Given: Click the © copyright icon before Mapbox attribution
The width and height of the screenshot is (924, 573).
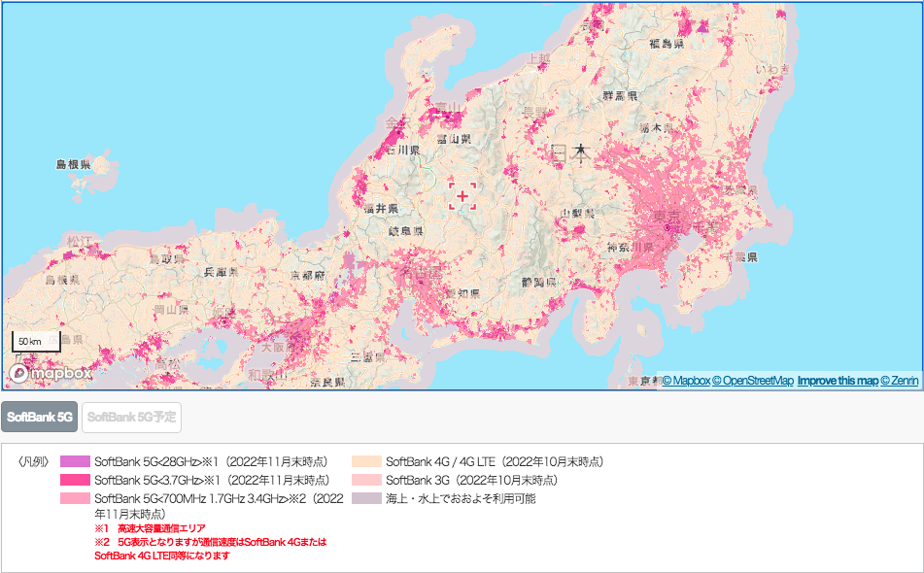Looking at the screenshot, I should click(x=666, y=381).
